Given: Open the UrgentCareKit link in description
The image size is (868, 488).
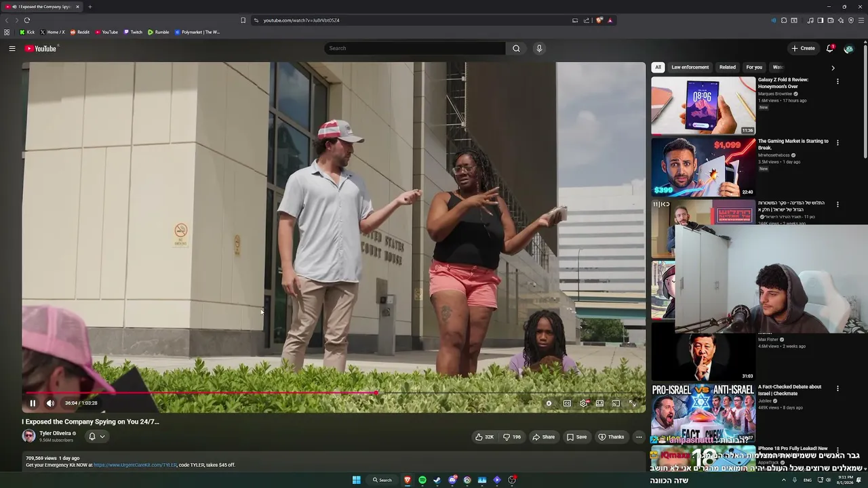Looking at the screenshot, I should tap(135, 465).
